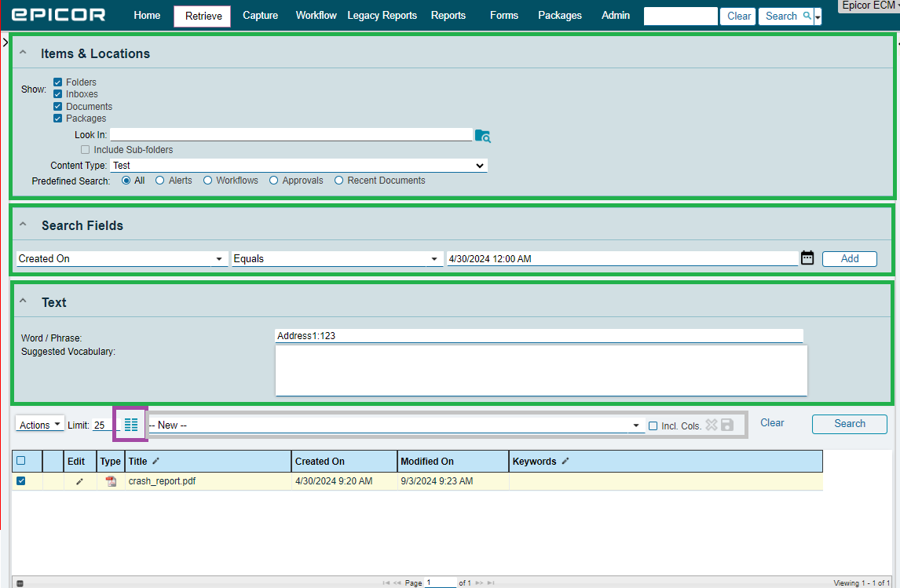
Task: Delete saved search using the X icon
Action: coord(712,425)
